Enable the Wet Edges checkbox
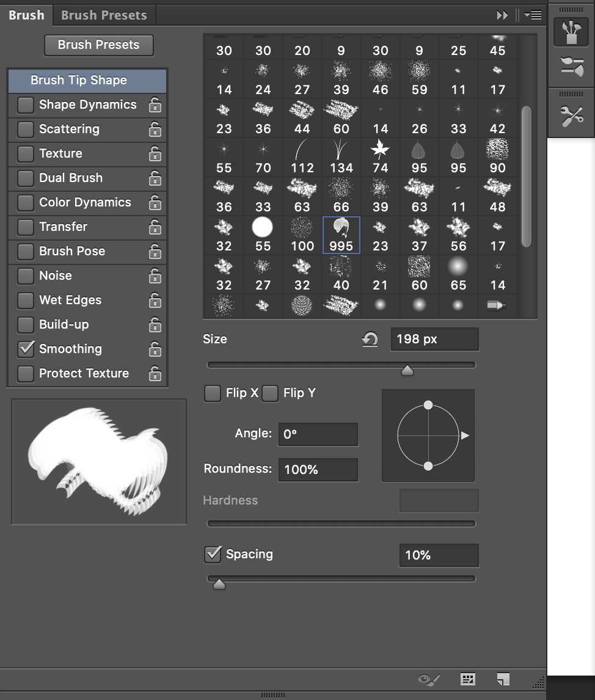The image size is (595, 700). 26,301
